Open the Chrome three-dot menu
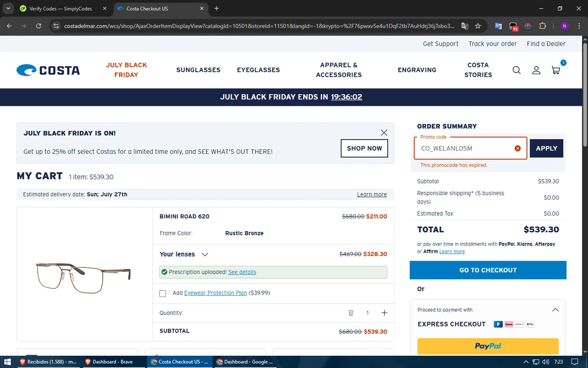The image size is (588, 368). pos(579,26)
